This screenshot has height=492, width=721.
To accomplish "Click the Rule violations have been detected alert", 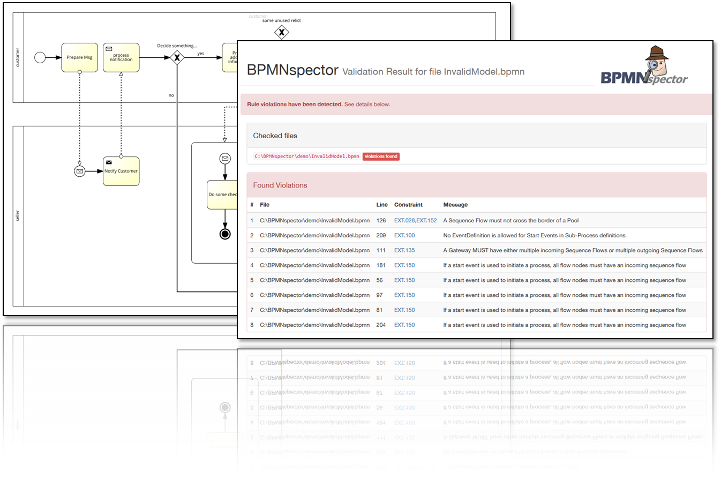I will [476, 104].
